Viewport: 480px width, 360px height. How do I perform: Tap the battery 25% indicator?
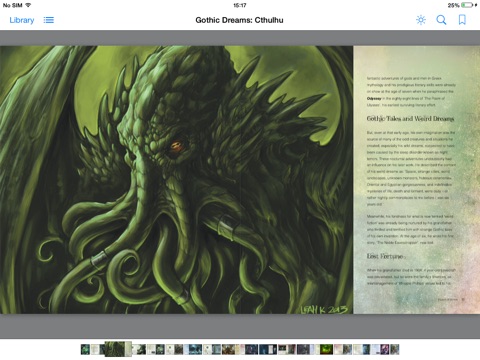tap(462, 5)
